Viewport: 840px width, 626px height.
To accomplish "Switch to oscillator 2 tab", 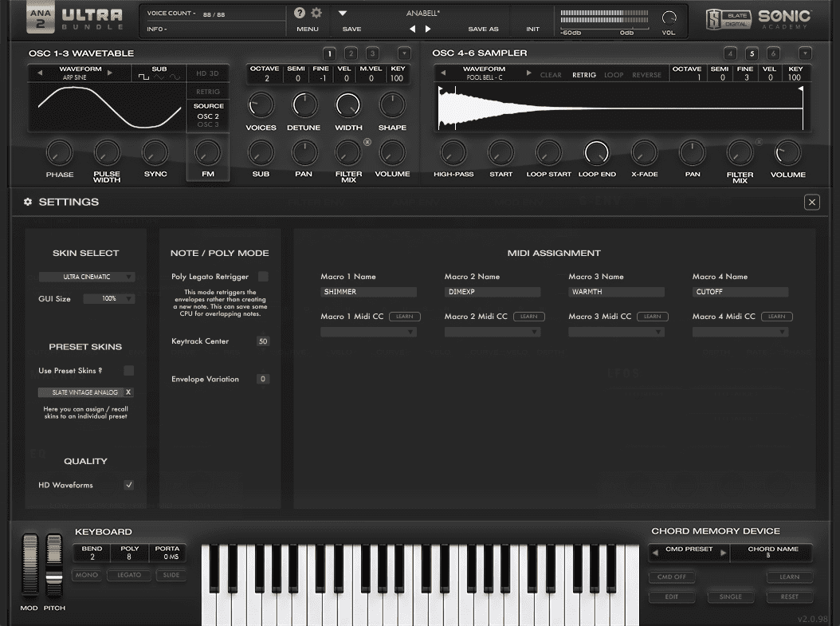I will (x=351, y=53).
